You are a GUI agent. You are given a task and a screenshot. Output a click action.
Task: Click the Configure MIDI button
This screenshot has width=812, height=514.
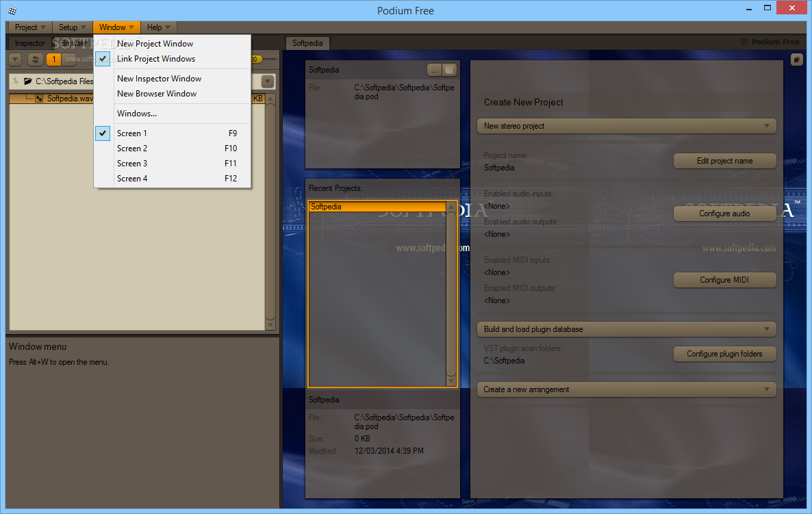(x=724, y=279)
